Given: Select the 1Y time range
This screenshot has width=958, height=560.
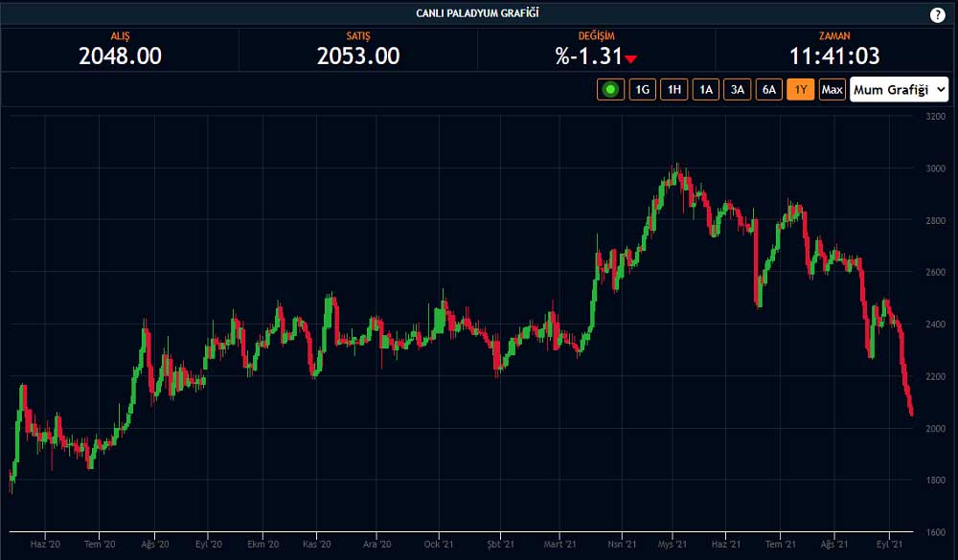Looking at the screenshot, I should [x=800, y=90].
